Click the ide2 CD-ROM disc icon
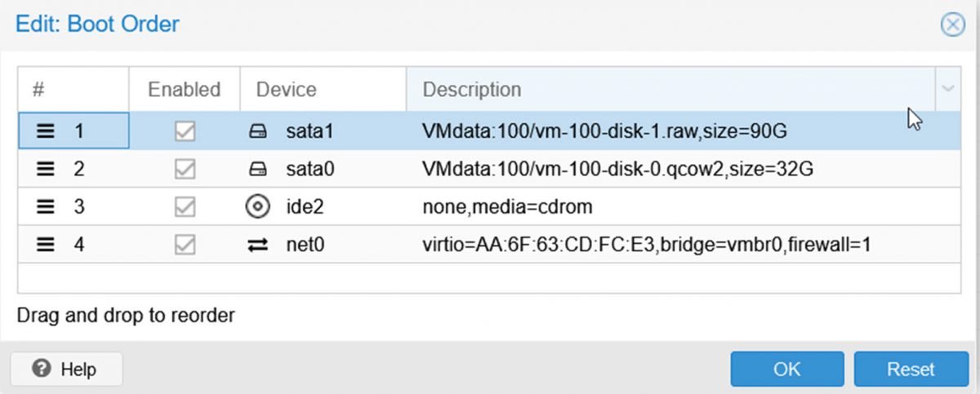 [256, 206]
